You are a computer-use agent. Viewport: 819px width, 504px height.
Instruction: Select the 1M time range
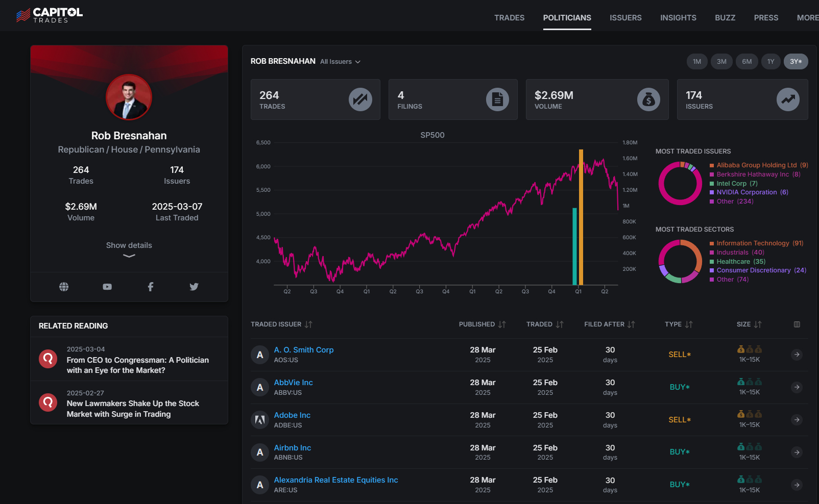pos(697,61)
